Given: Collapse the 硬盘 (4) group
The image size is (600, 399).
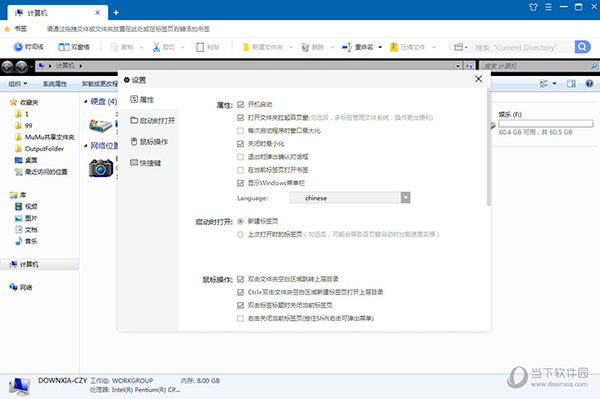Looking at the screenshot, I should (x=86, y=101).
